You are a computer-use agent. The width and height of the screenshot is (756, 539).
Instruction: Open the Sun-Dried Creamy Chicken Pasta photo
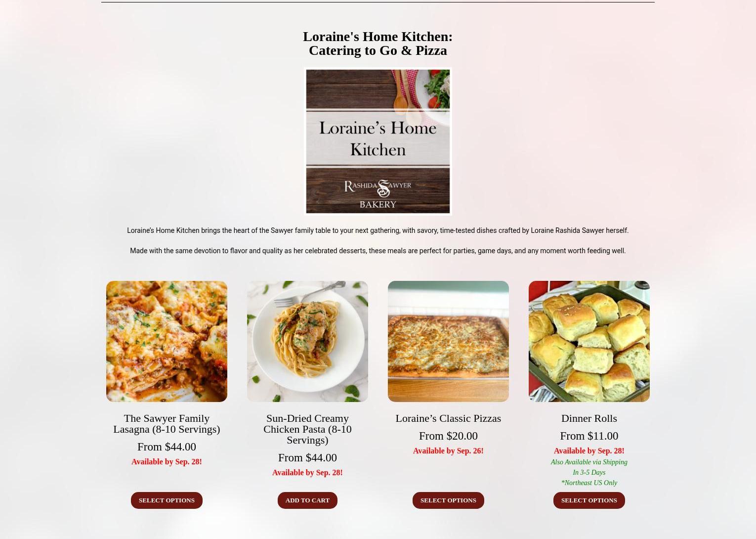(307, 341)
